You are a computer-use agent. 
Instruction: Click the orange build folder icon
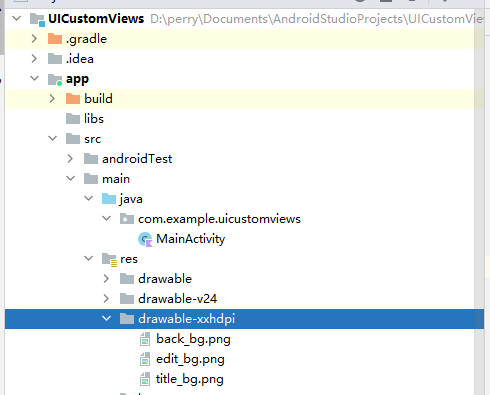(x=73, y=99)
